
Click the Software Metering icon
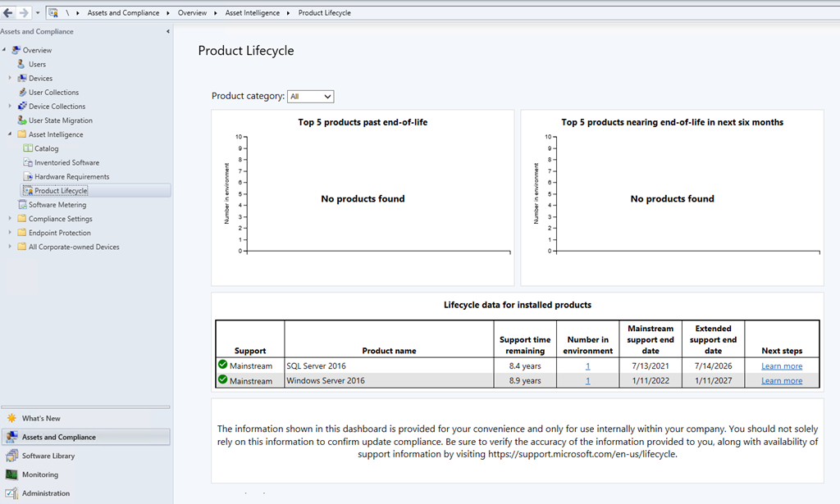click(x=22, y=205)
